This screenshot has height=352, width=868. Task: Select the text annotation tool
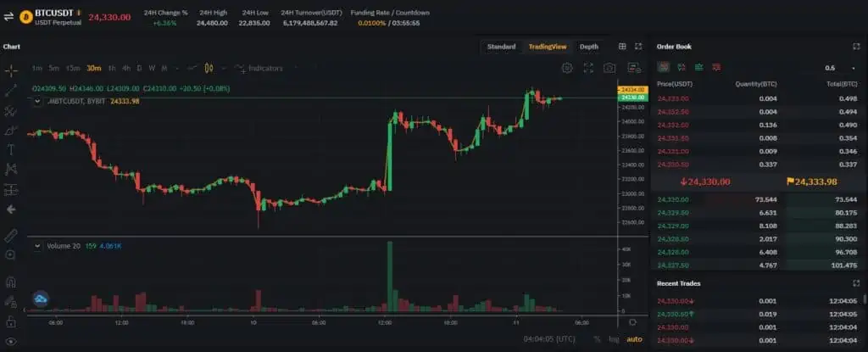10,149
